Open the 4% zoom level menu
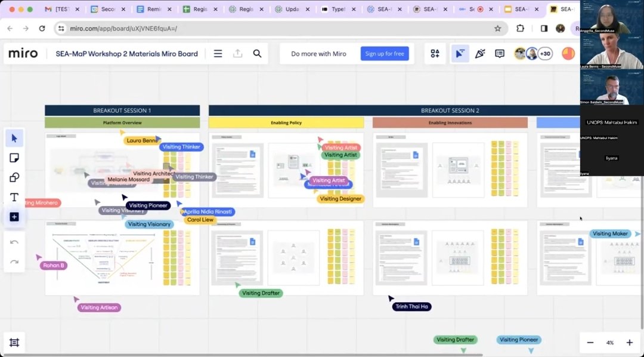The height and width of the screenshot is (357, 644). (x=610, y=342)
